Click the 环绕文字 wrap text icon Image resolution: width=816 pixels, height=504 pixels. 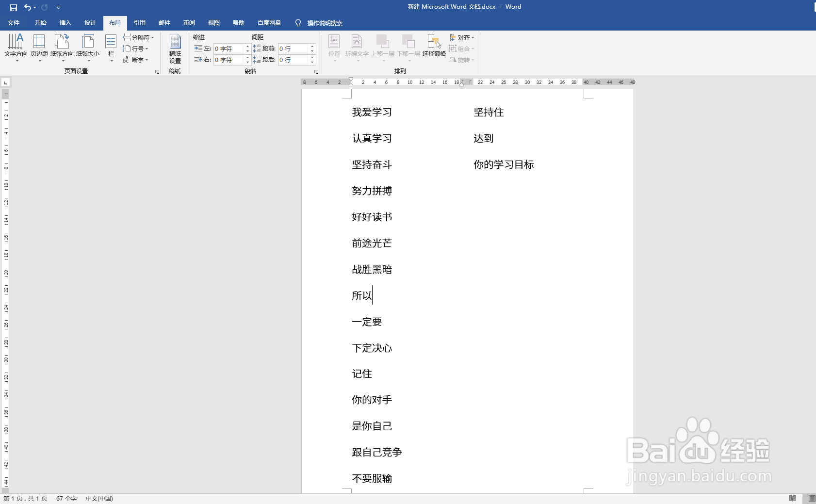(x=357, y=48)
